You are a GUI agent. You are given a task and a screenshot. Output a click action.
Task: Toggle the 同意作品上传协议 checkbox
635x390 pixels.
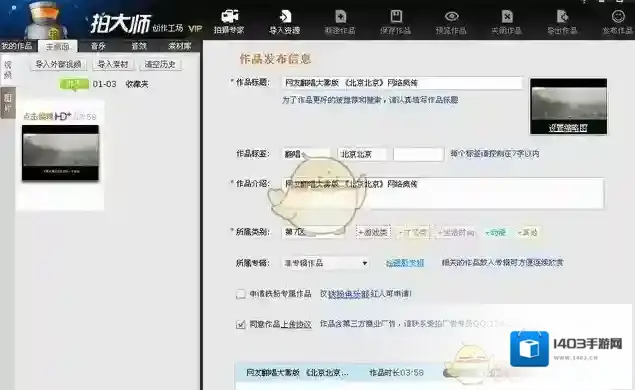pos(241,324)
